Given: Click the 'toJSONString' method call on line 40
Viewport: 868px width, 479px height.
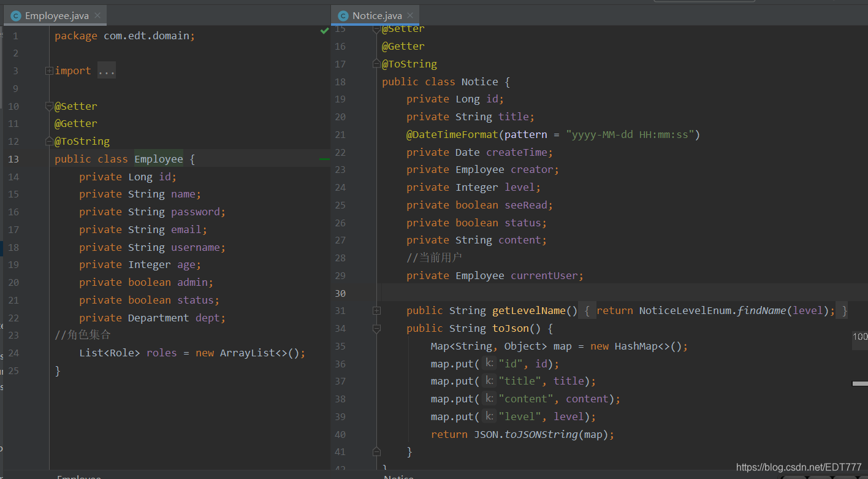Looking at the screenshot, I should [541, 435].
